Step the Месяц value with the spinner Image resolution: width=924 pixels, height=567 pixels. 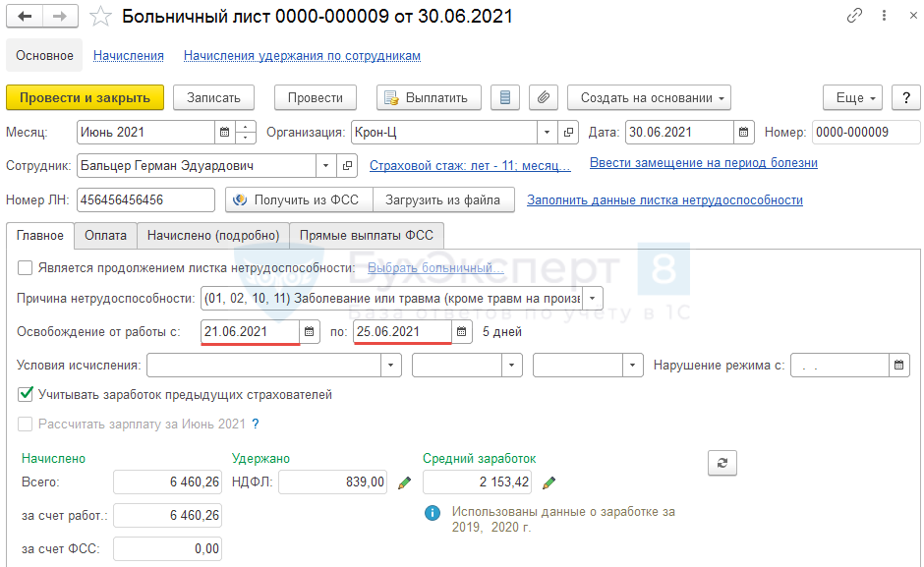245,132
